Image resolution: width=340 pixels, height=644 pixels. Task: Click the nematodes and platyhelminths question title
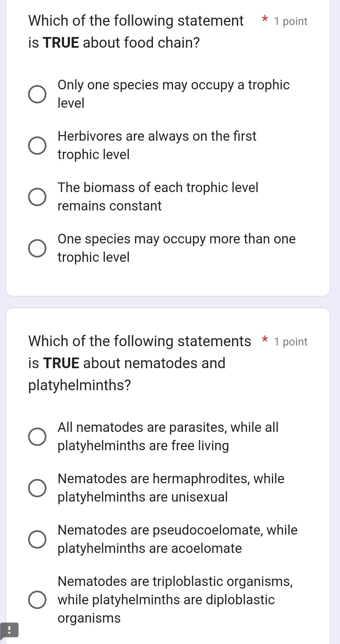click(139, 363)
